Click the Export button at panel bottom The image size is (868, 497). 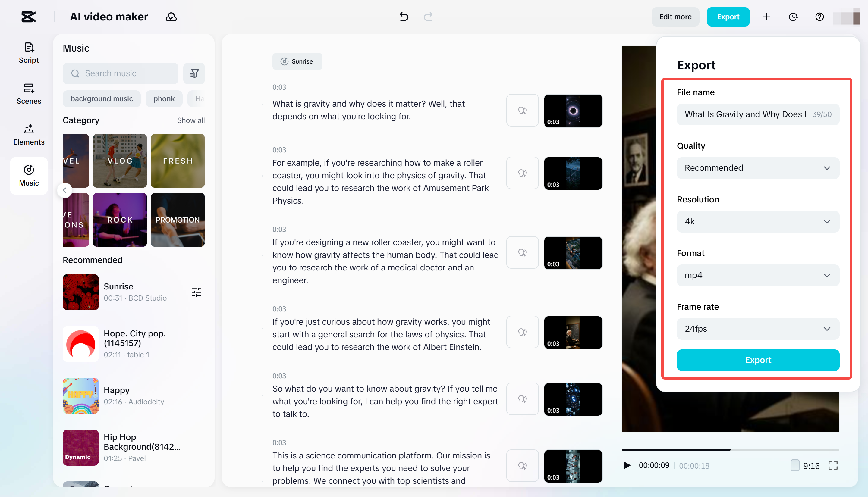click(x=757, y=360)
